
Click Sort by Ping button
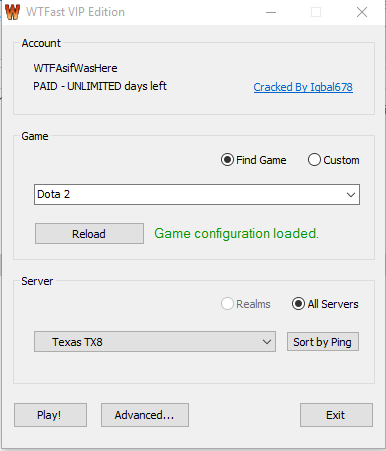coord(323,342)
